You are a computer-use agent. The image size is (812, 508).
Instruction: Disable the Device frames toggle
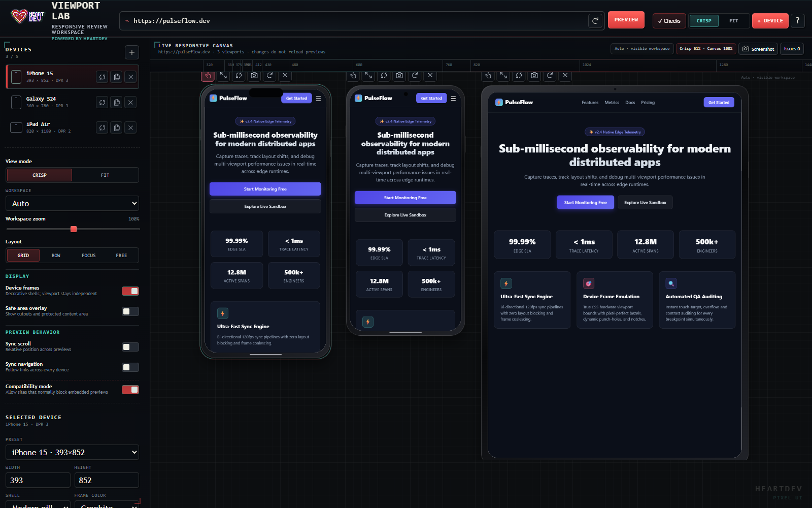click(130, 291)
